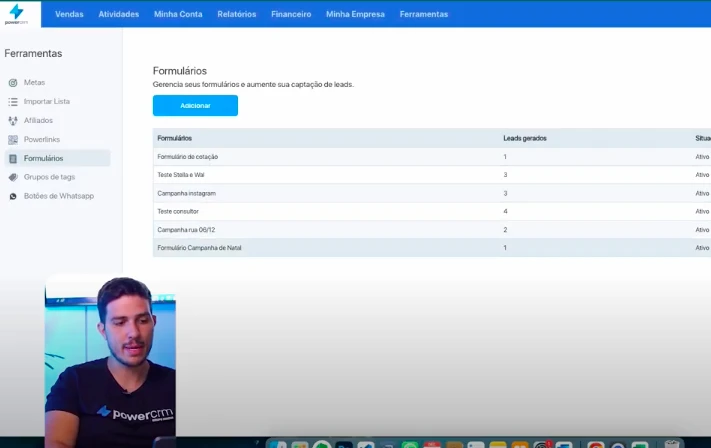Click leads count 2 for Campanha rua 06/12
711x448 pixels.
click(506, 230)
